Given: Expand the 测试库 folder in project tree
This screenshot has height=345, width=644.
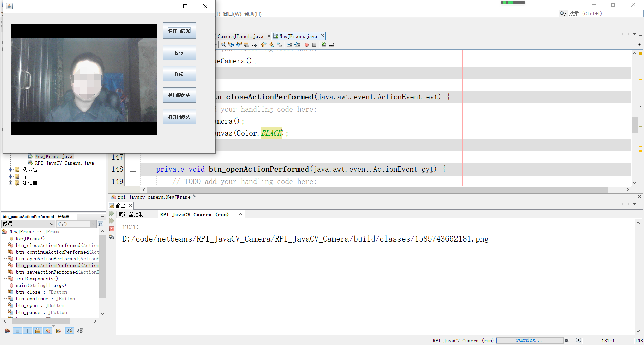Looking at the screenshot, I should 10,183.
